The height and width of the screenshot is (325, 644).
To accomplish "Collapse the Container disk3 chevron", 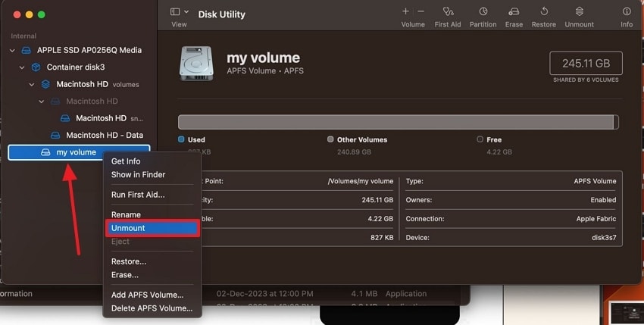I will coord(22,67).
